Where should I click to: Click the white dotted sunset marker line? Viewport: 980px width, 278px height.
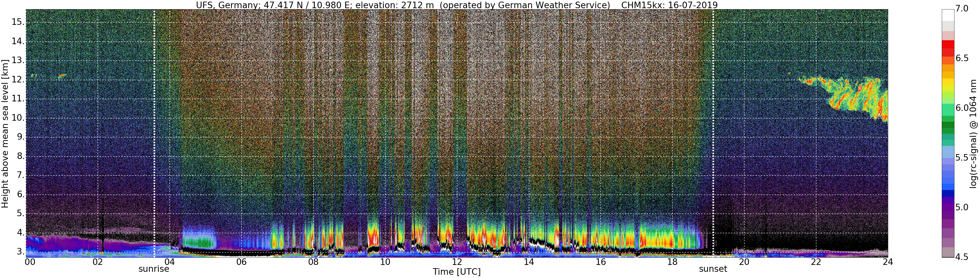713,133
